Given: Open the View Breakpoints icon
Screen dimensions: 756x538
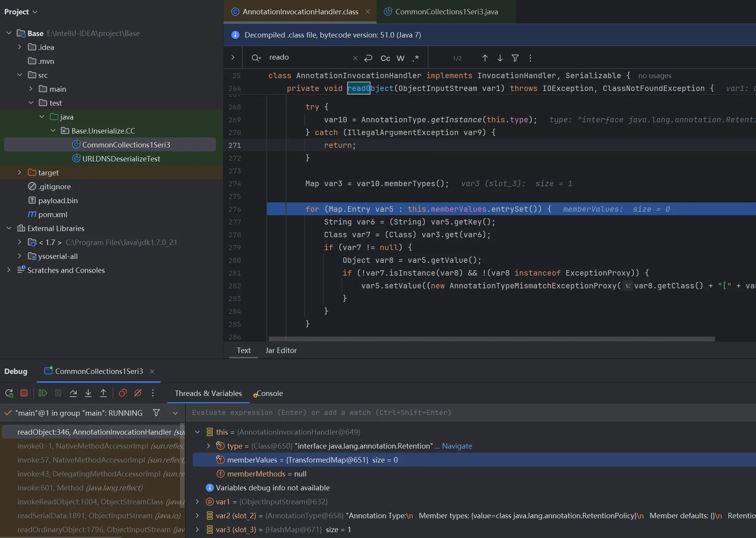Looking at the screenshot, I should (x=123, y=393).
